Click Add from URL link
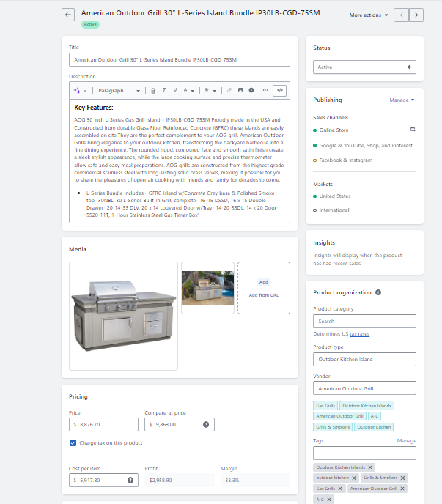This screenshot has height=504, width=442. pos(264,295)
